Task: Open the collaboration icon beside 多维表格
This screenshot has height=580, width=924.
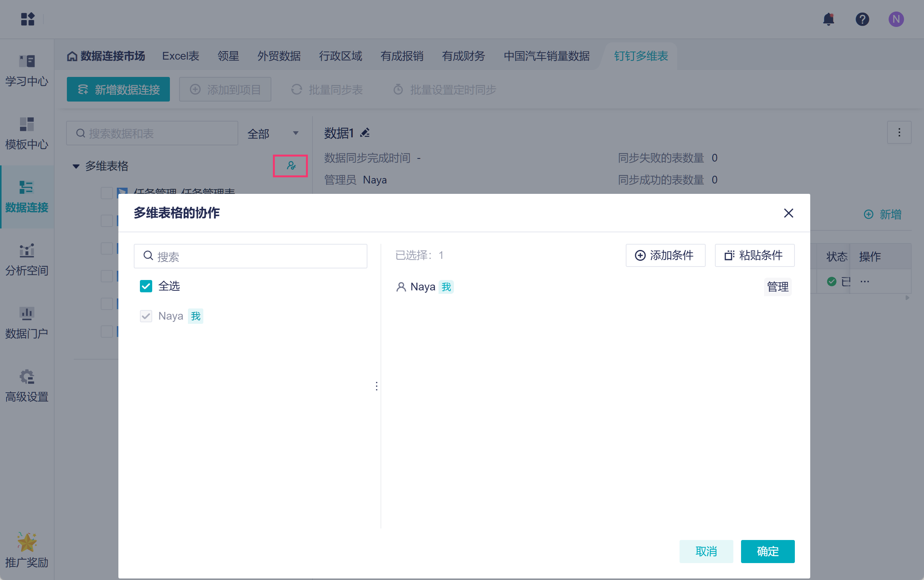Action: pos(291,166)
